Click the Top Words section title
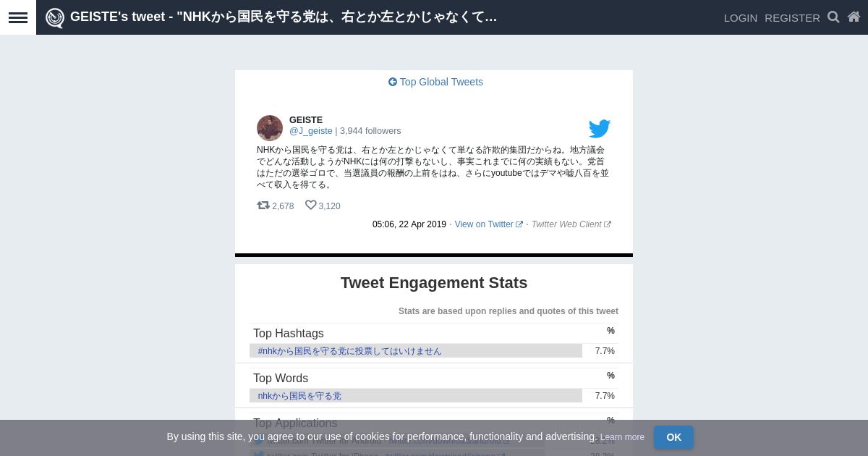This screenshot has width=868, height=456. 281,379
